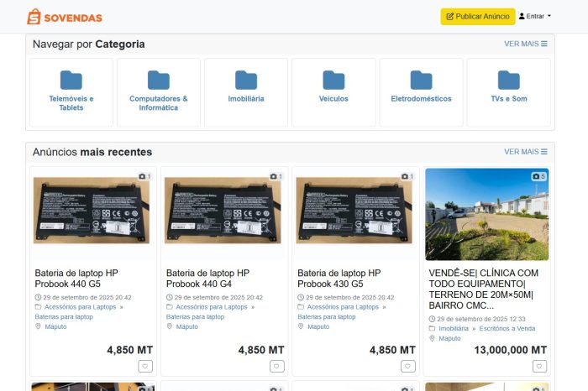Click the clock icon on the Probook 440 G5 card
Screen dimensions: 588x391
[38, 297]
